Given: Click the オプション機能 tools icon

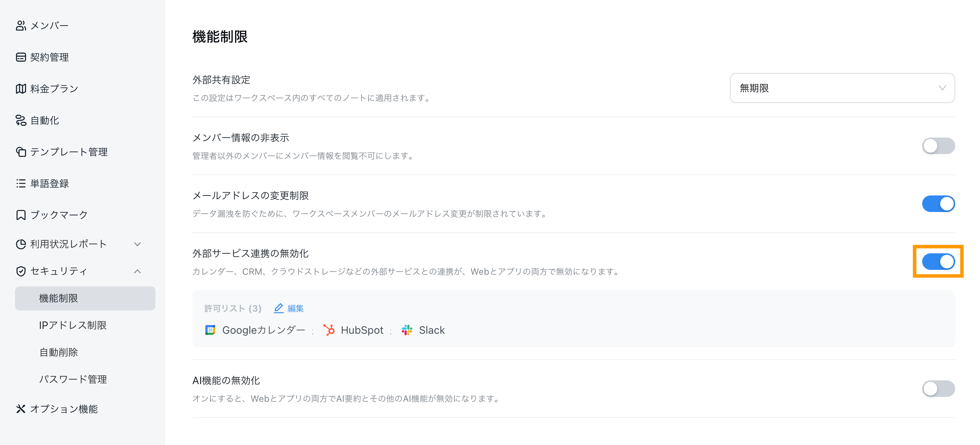Looking at the screenshot, I should (x=21, y=409).
